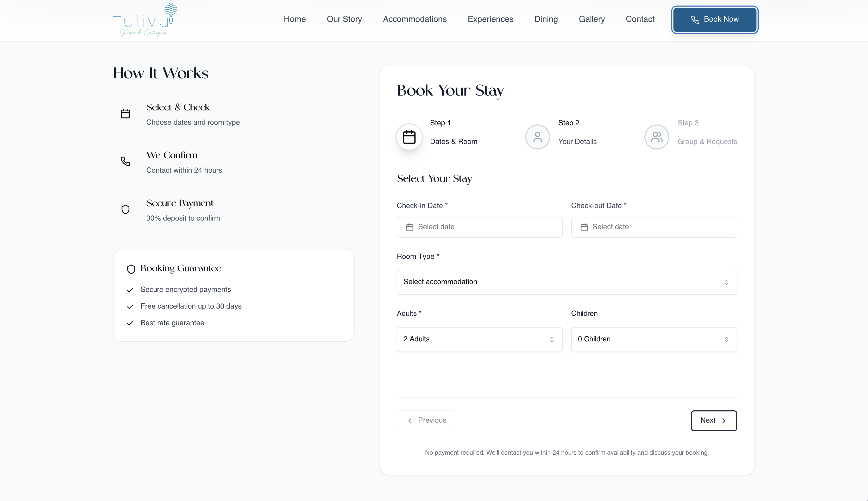The height and width of the screenshot is (501, 868).
Task: Click the Step 2 person icon
Action: (537, 137)
